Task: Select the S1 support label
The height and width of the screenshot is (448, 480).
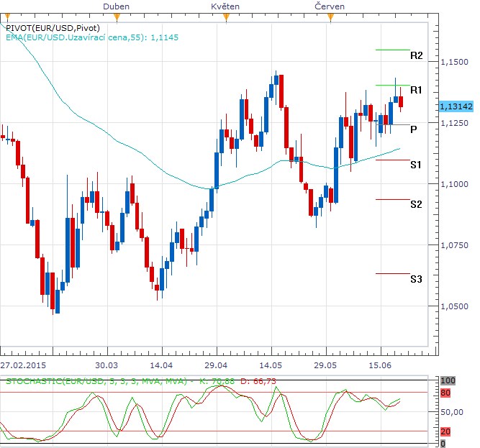Action: coord(416,165)
